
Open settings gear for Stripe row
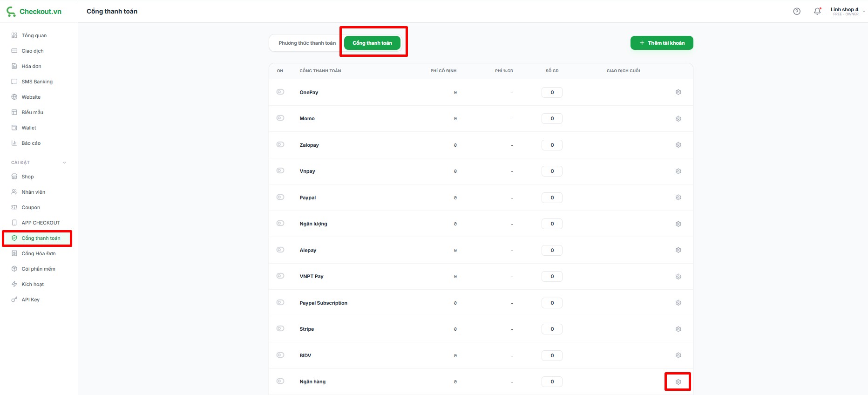pyautogui.click(x=678, y=329)
